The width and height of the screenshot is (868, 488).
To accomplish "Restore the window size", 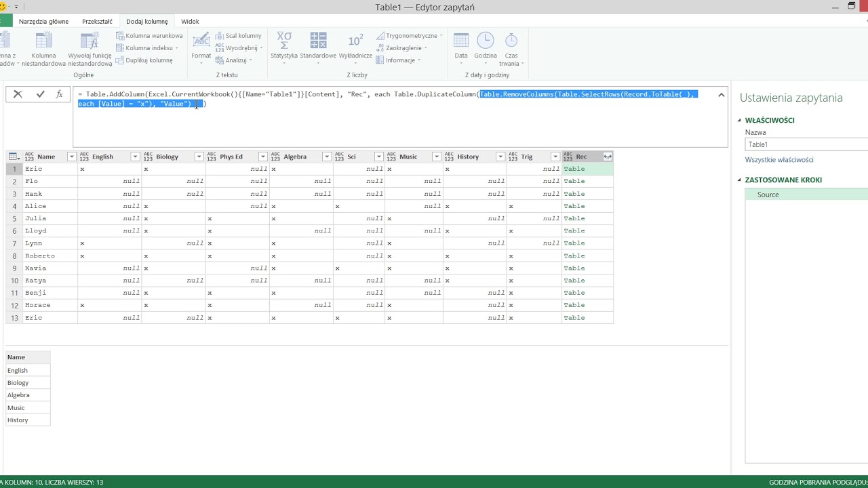I will (x=852, y=6).
